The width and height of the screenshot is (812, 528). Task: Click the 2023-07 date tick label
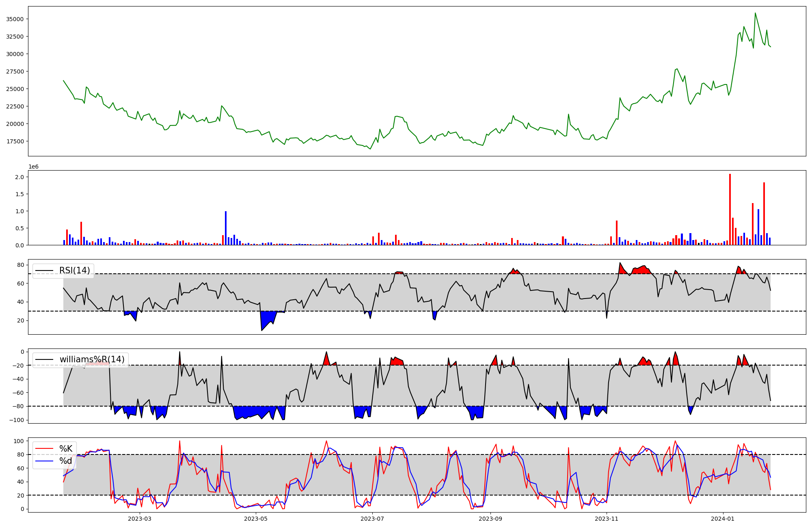tap(372, 519)
